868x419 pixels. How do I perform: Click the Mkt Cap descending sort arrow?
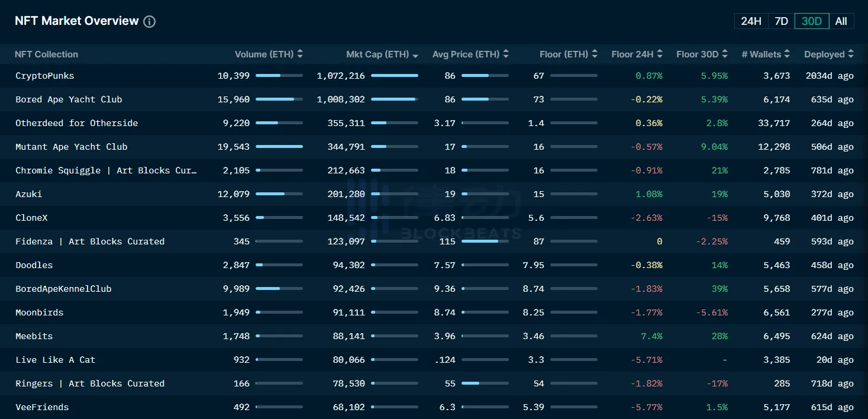(x=415, y=55)
